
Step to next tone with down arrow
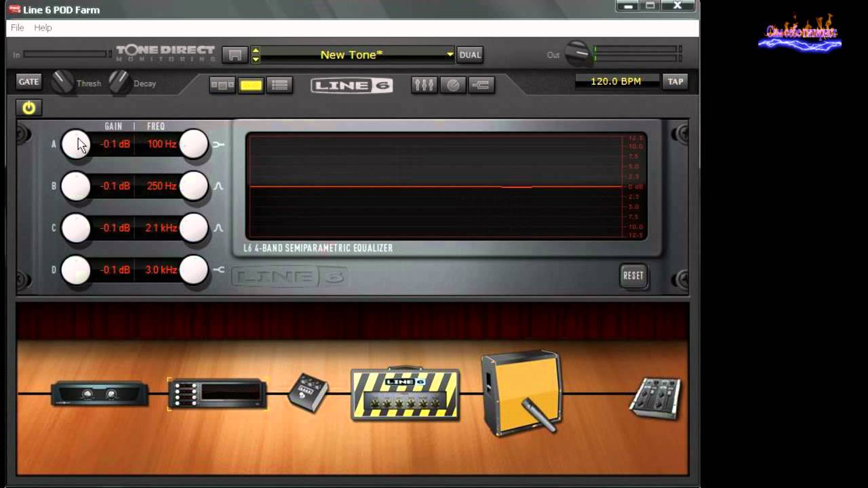click(256, 60)
